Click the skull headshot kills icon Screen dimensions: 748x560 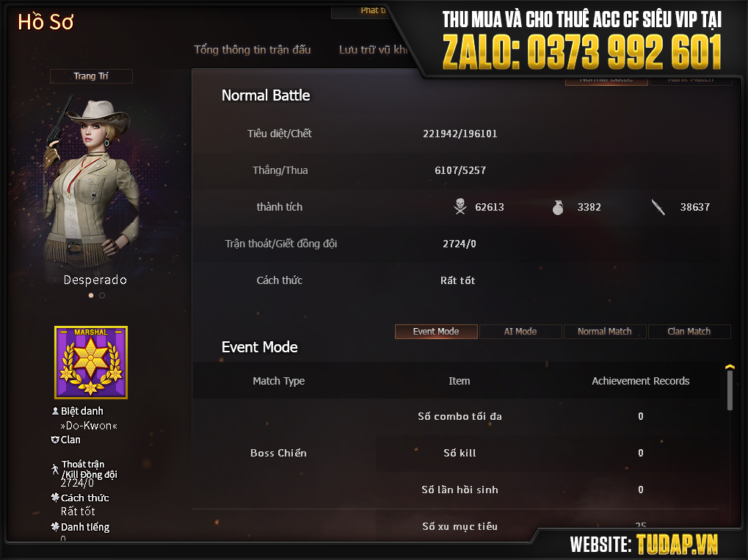[460, 206]
